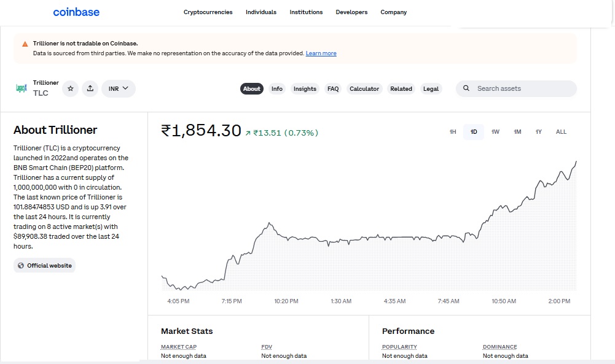Click the 7:45 AM chart axis label
Viewport: 615px width, 364px height.
(449, 301)
